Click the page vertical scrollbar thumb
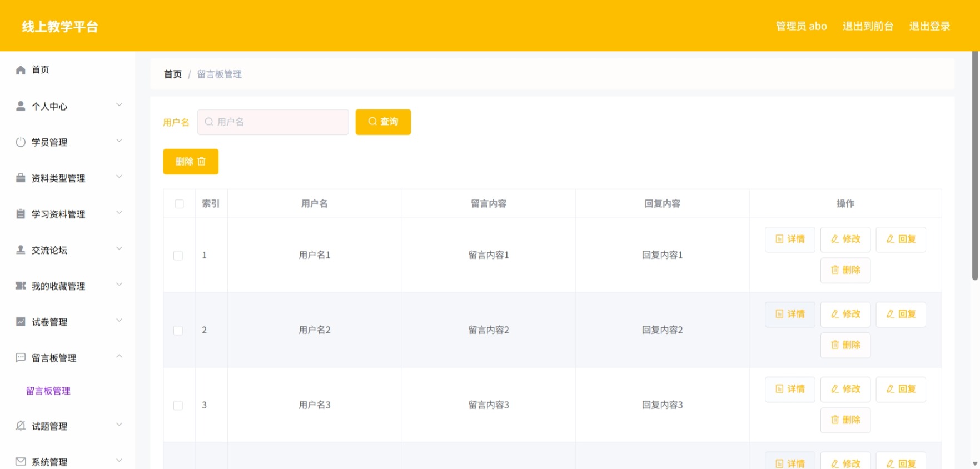The width and height of the screenshot is (980, 469). click(x=975, y=166)
